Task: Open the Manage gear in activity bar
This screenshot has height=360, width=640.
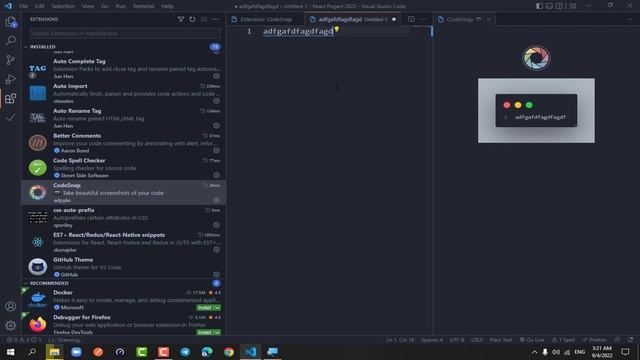Action: pyautogui.click(x=11, y=325)
